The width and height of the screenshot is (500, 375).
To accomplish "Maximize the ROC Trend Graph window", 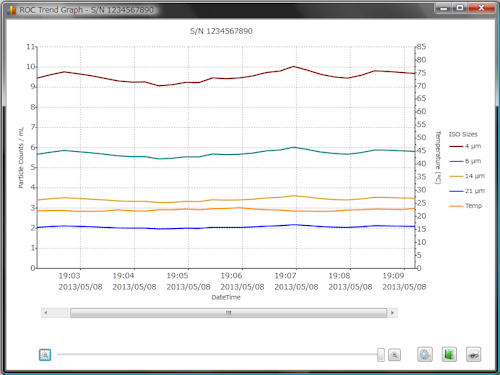I will click(460, 8).
